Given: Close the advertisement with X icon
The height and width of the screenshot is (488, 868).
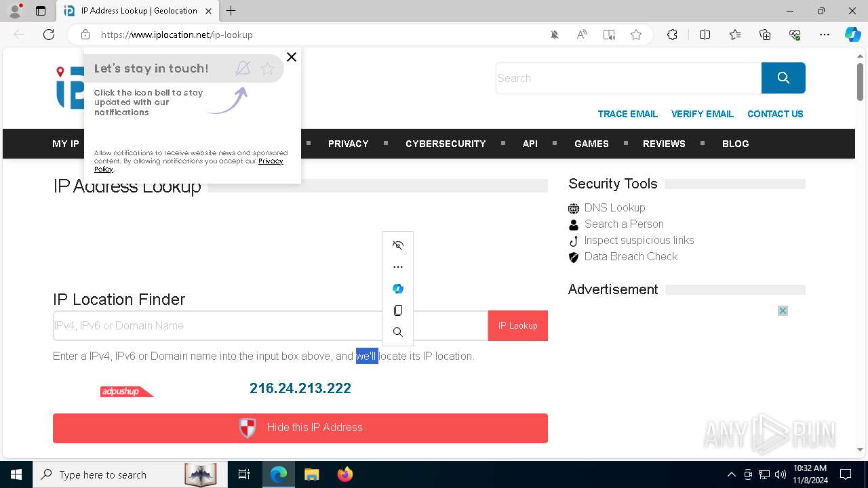Looking at the screenshot, I should pos(783,311).
